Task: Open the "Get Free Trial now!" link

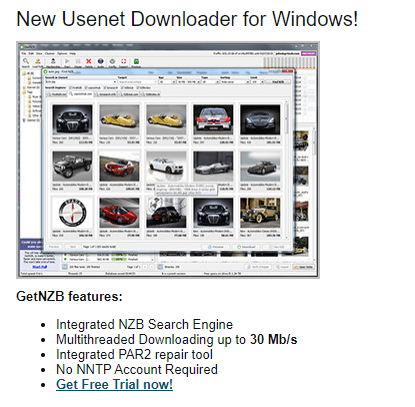Action: point(114,384)
